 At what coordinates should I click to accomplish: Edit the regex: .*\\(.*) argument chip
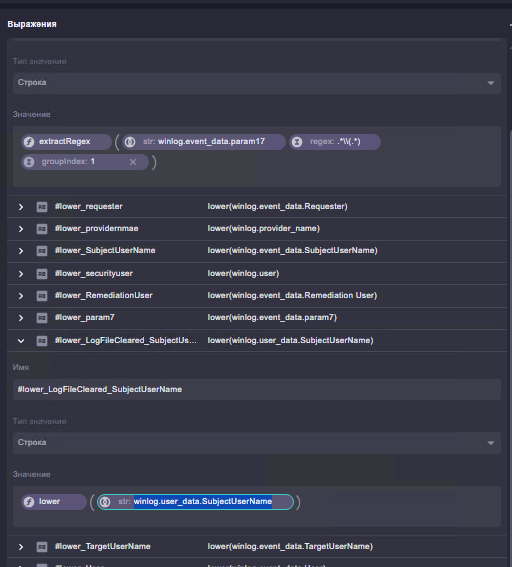[x=335, y=142]
